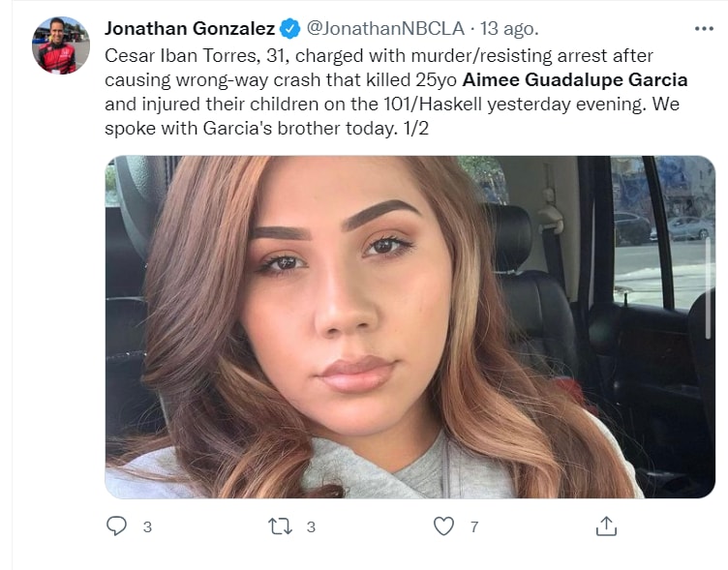View the retweet count beside the retweet arrows
728x570 pixels.
tap(311, 527)
